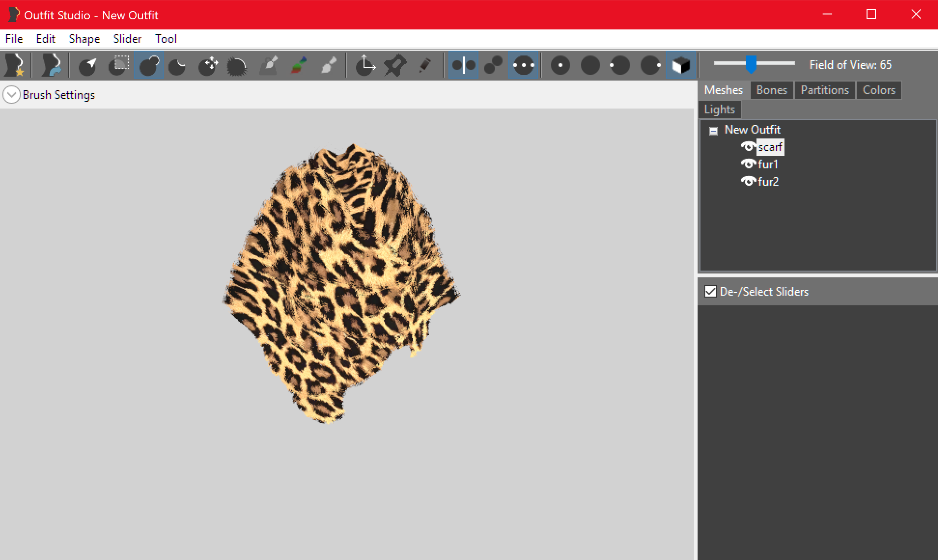Open the Slider menu
This screenshot has height=560, width=938.
(x=127, y=39)
